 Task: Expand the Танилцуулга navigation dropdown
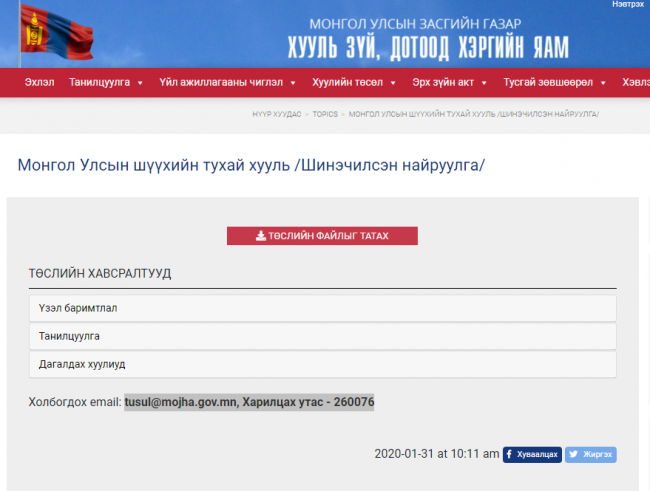(x=106, y=82)
